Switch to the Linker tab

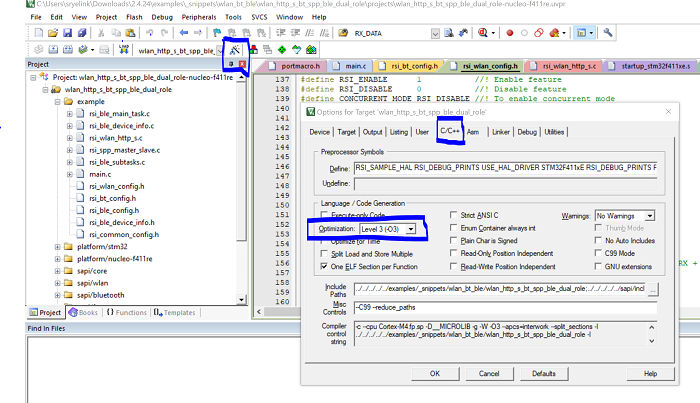[x=500, y=131]
